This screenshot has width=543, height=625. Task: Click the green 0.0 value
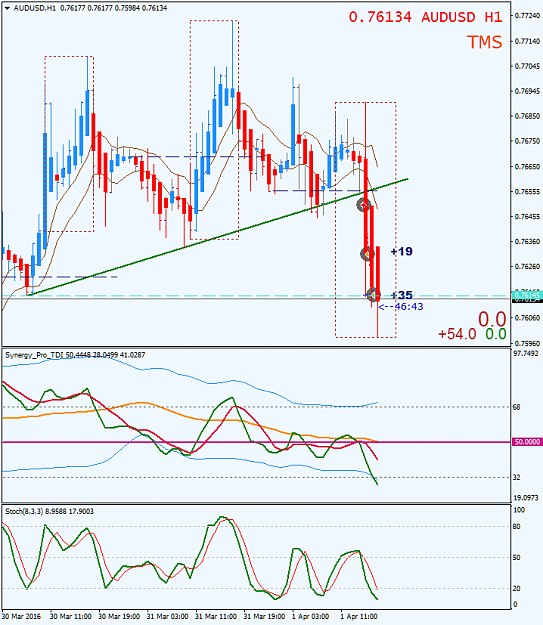click(x=496, y=334)
